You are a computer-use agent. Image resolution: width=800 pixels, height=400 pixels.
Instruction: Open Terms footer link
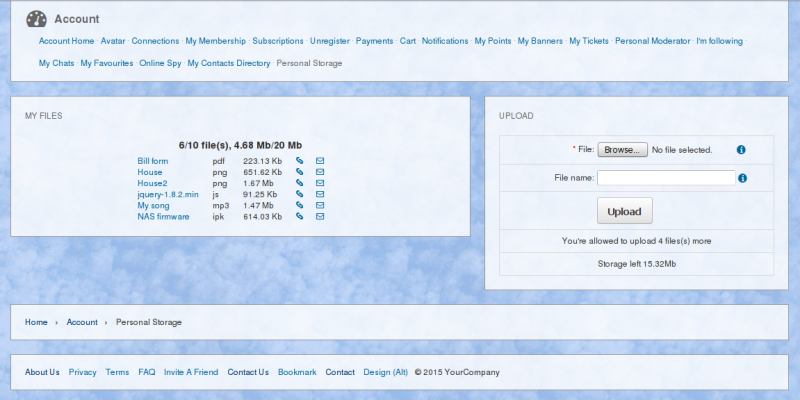click(x=117, y=372)
